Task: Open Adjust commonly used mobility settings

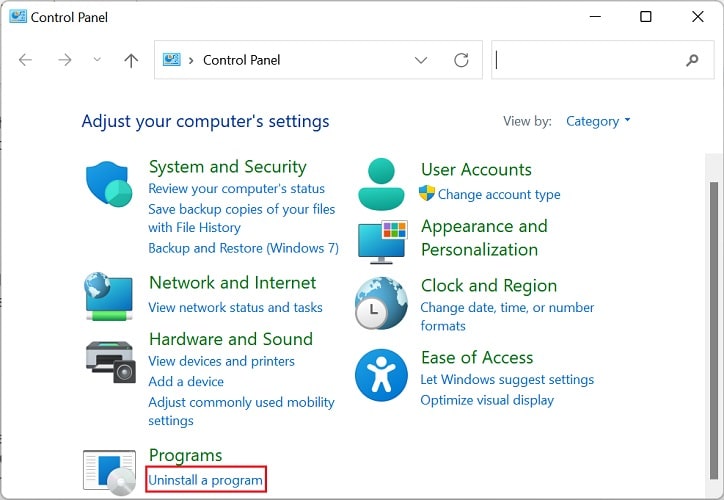Action: [241, 411]
